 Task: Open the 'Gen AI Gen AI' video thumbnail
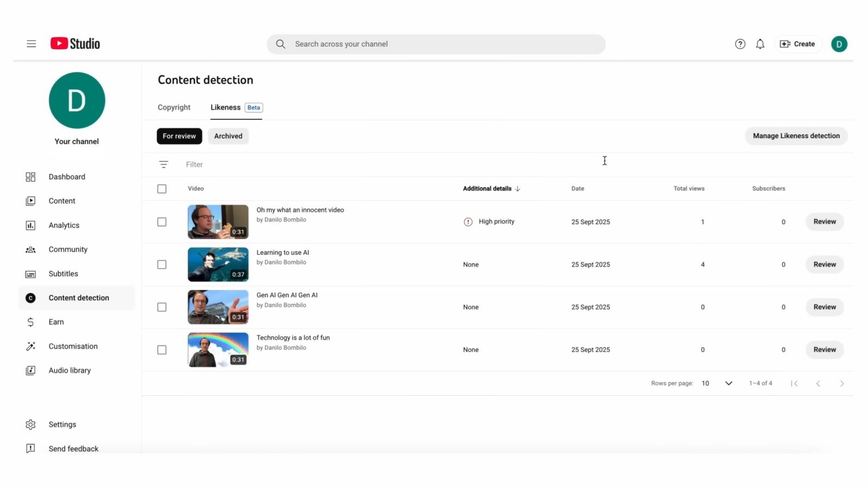pyautogui.click(x=218, y=307)
